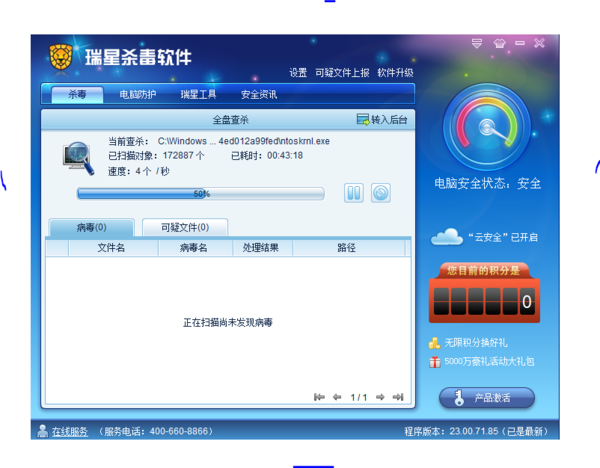The width and height of the screenshot is (600, 468).
Task: Select the 杀毒 tab
Action: point(77,94)
